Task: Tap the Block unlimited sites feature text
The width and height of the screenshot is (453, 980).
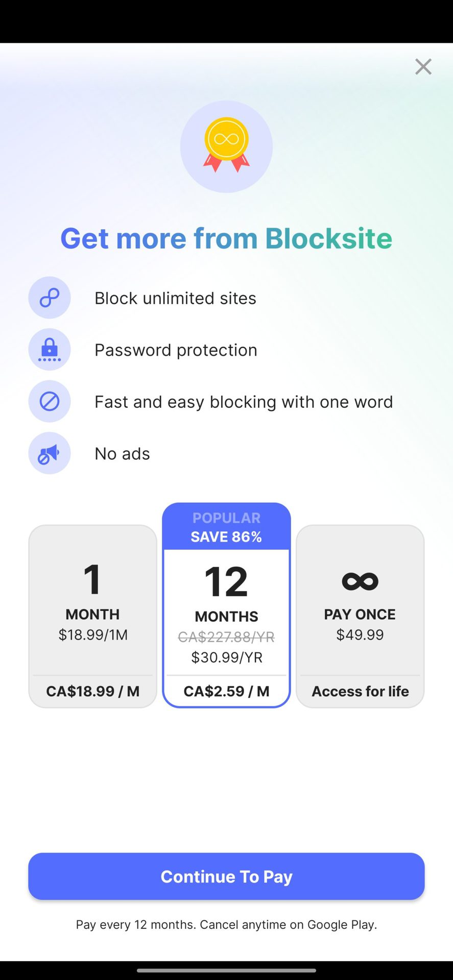Action: pos(175,298)
